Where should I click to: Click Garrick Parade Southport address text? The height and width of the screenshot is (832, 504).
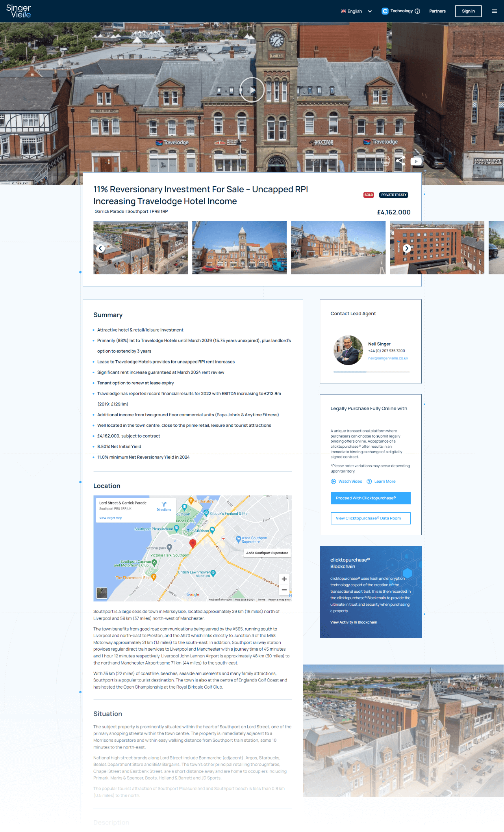131,212
